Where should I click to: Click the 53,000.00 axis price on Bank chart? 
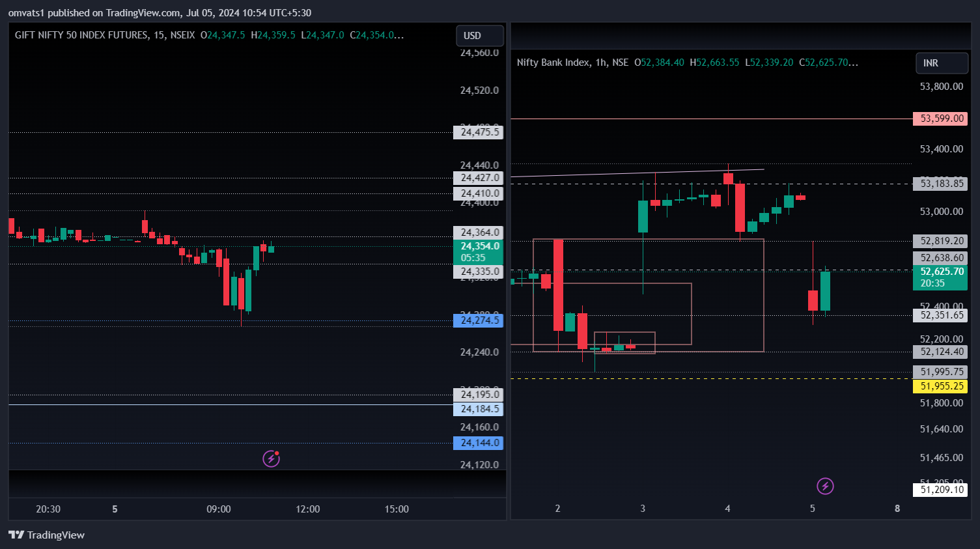(x=941, y=212)
